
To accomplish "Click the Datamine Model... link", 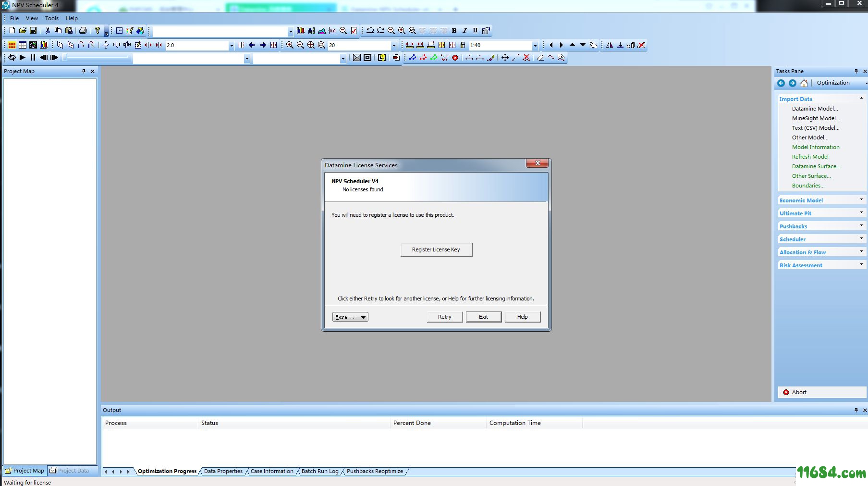I will 815,109.
